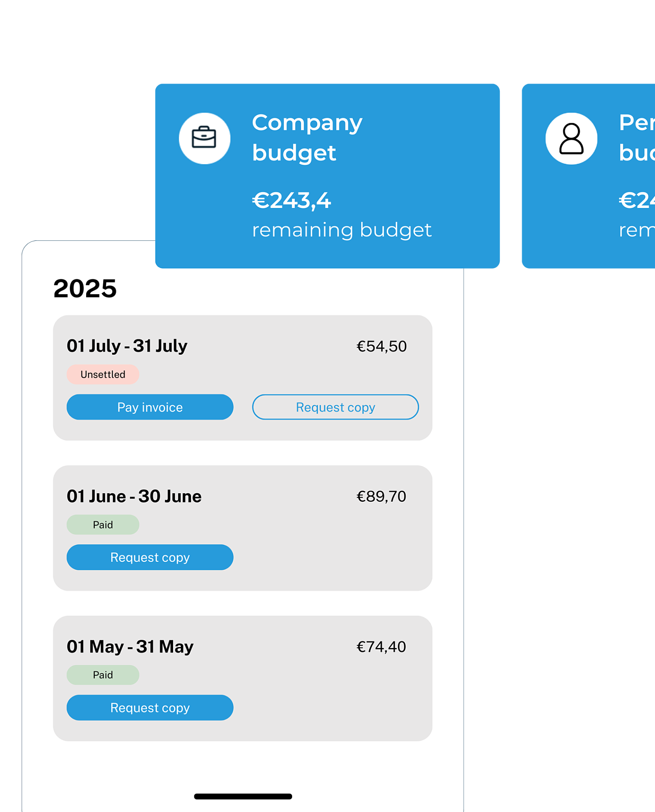Select the person icon on Personal budget card
The width and height of the screenshot is (655, 812).
[x=571, y=139]
